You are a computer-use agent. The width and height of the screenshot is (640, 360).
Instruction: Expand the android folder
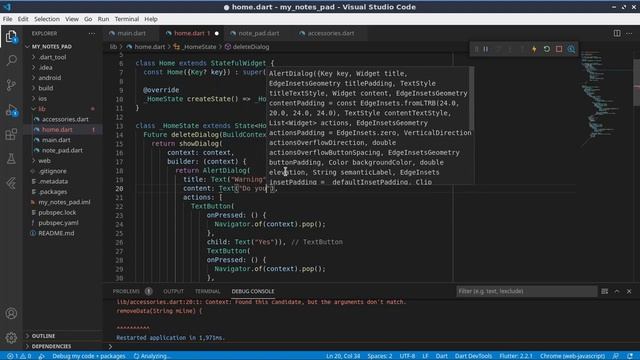[49, 78]
